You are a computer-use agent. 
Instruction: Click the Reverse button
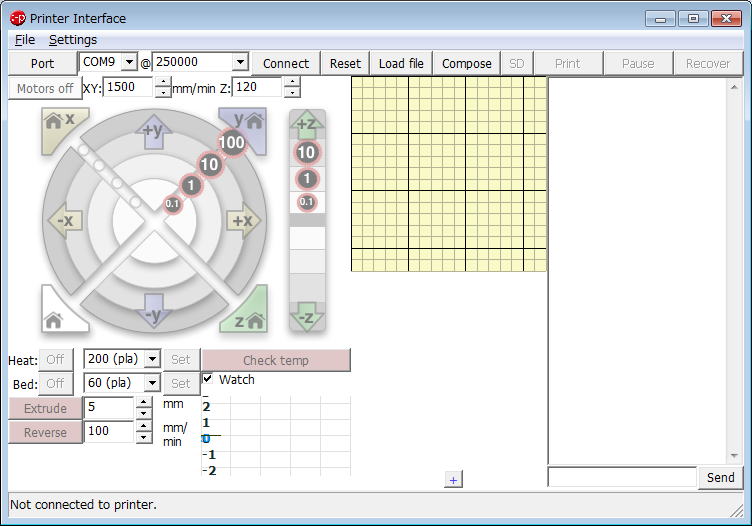pos(46,432)
